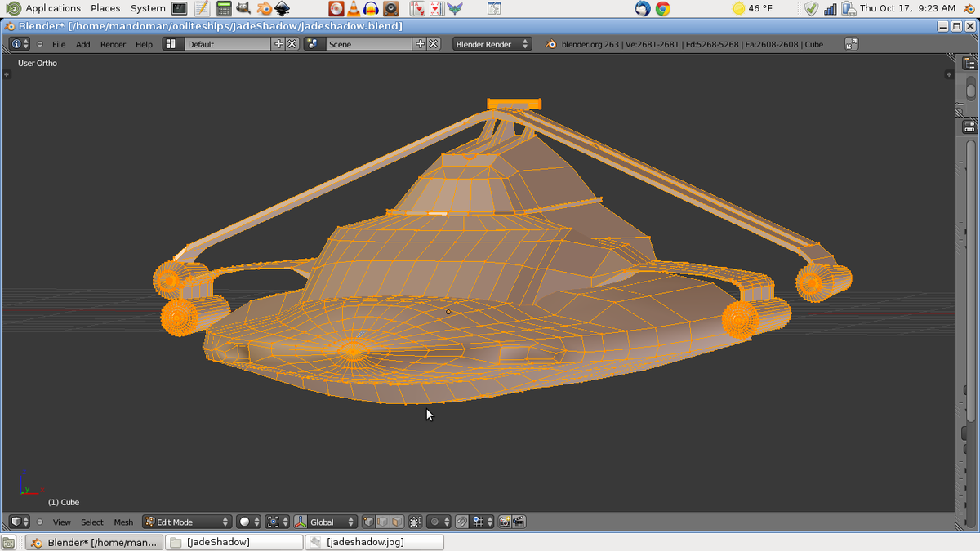This screenshot has width=980, height=551.
Task: Launch Google Chrome from top panel
Action: (x=663, y=8)
